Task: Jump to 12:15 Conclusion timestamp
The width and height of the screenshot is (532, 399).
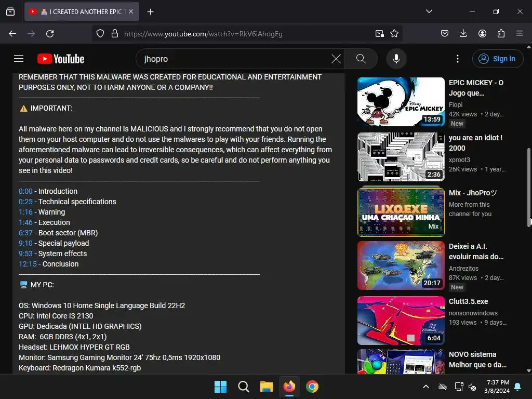Action: click(x=28, y=264)
